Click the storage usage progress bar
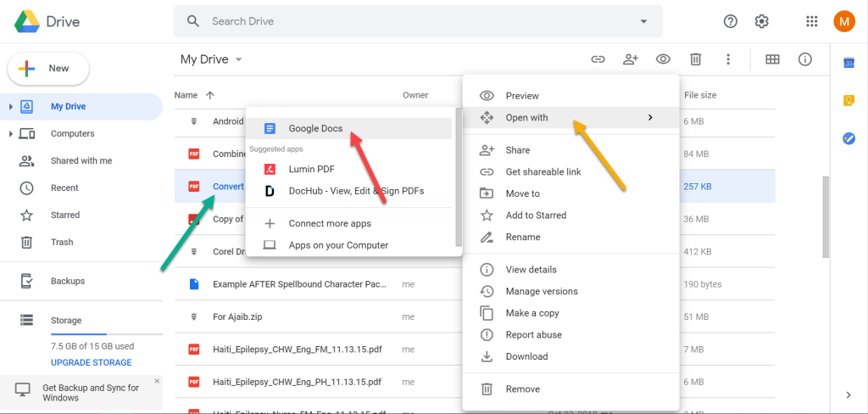This screenshot has width=868, height=414. [x=107, y=334]
